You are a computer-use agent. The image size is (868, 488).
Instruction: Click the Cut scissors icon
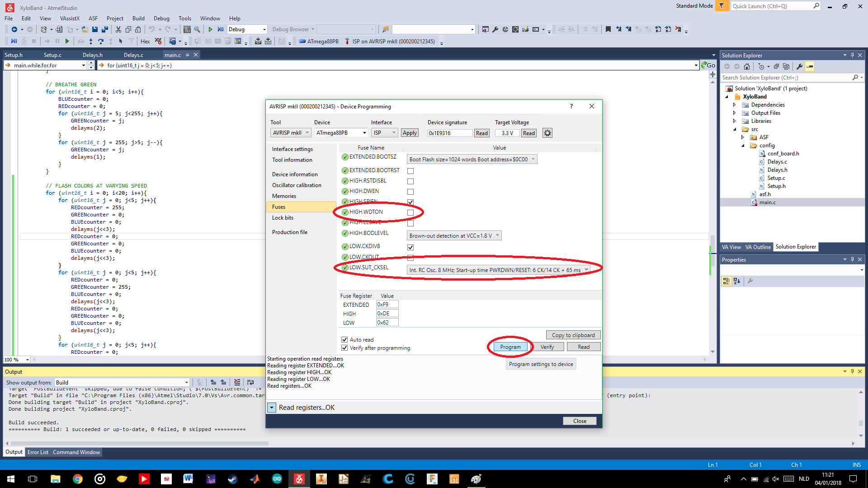coord(118,29)
